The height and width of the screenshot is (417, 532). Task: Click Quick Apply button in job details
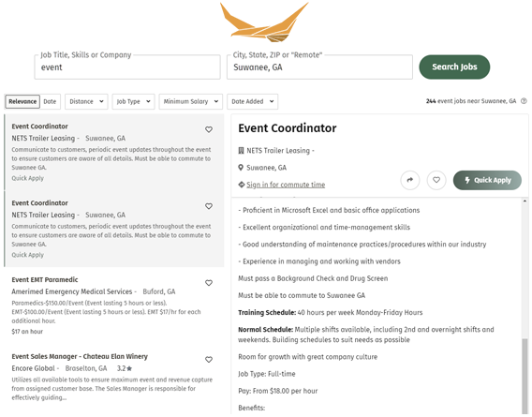[487, 180]
